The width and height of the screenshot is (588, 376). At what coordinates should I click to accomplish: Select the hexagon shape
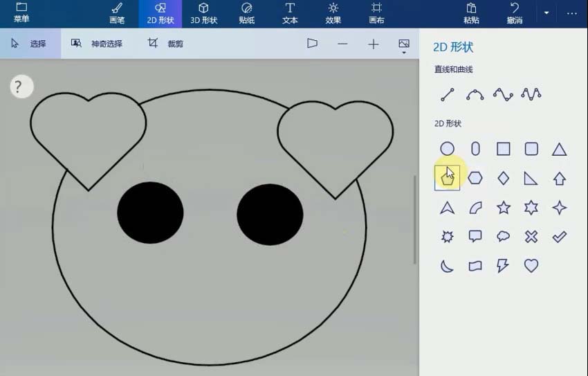click(x=475, y=178)
